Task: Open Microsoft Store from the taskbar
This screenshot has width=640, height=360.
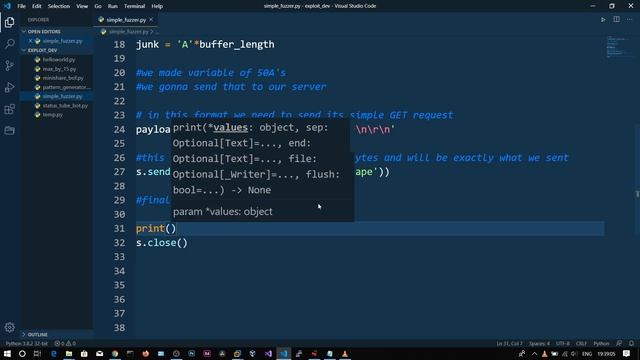Action: (84, 353)
